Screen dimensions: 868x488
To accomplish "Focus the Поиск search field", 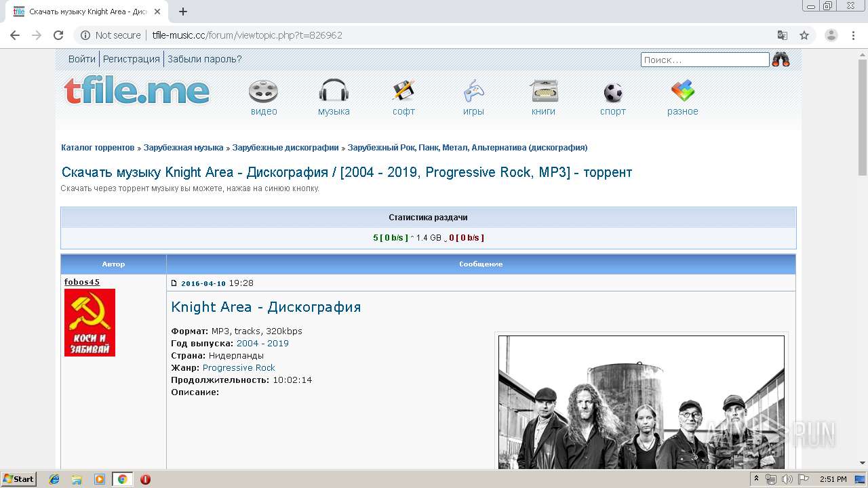I will tap(705, 60).
